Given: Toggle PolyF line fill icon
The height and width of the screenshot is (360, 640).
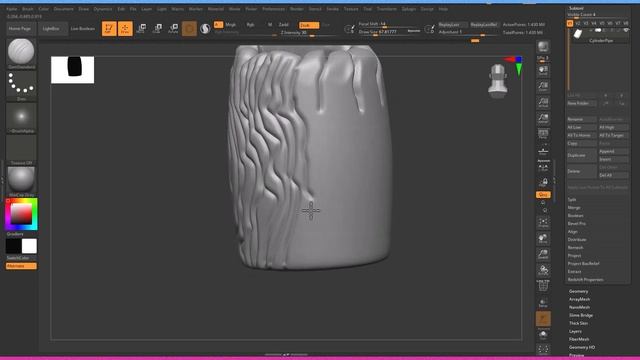Looking at the screenshot, I should [x=543, y=287].
